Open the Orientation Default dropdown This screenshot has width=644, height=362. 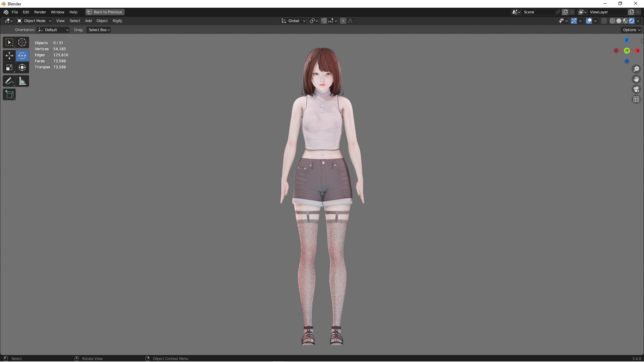(53, 30)
